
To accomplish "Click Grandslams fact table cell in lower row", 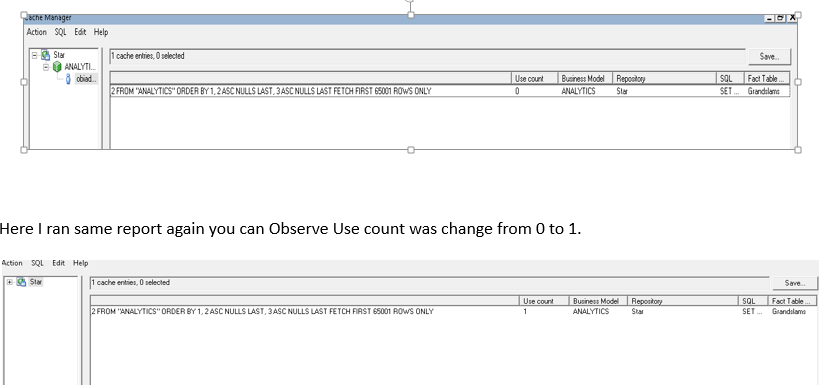I will click(789, 312).
